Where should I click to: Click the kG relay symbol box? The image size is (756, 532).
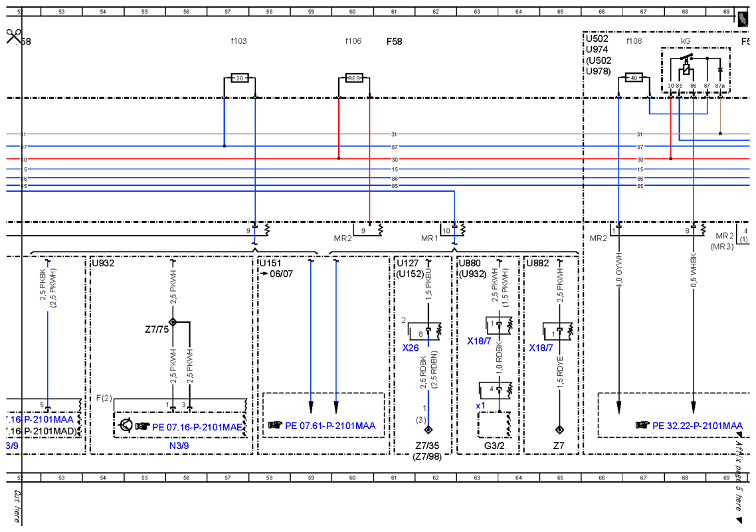(696, 70)
